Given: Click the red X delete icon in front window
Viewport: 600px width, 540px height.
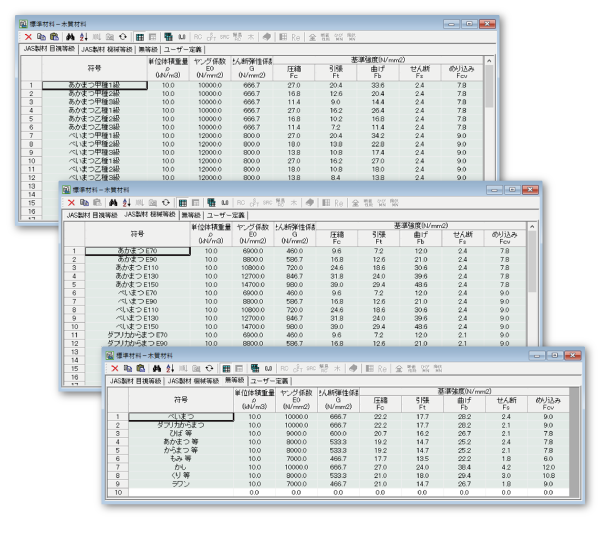Looking at the screenshot, I should (x=114, y=368).
